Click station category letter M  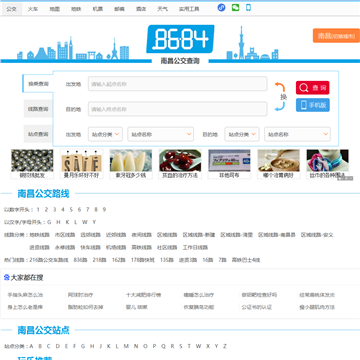tap(126, 346)
